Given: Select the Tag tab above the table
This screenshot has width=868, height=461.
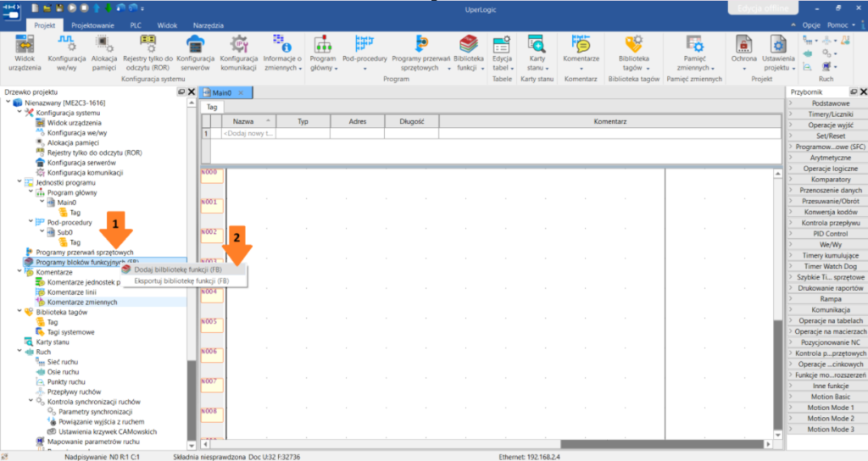Looking at the screenshot, I should click(x=212, y=108).
